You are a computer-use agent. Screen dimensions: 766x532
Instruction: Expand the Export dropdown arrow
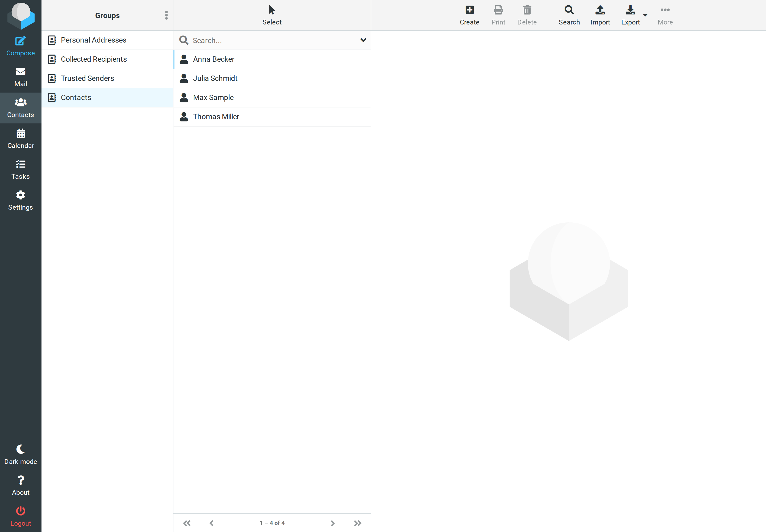coord(645,15)
